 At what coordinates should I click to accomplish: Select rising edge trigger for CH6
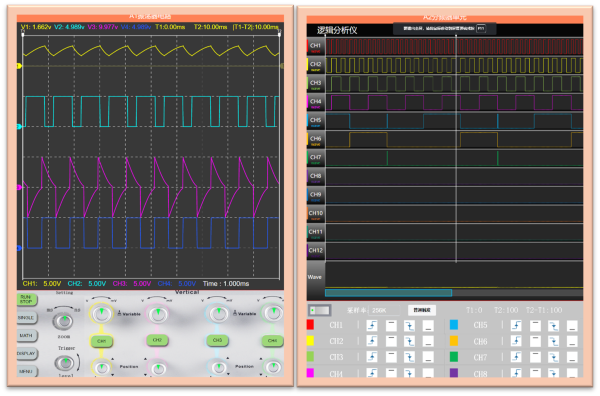point(516,341)
